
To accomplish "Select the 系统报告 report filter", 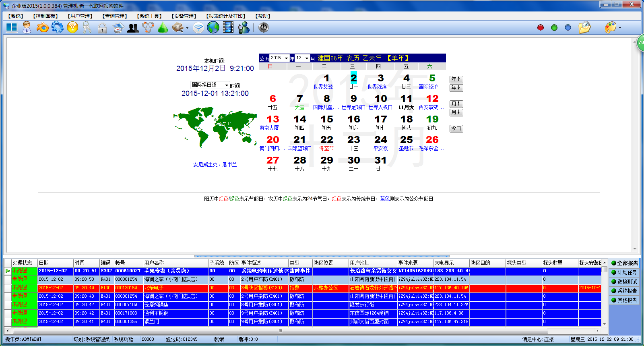I will coord(624,291).
